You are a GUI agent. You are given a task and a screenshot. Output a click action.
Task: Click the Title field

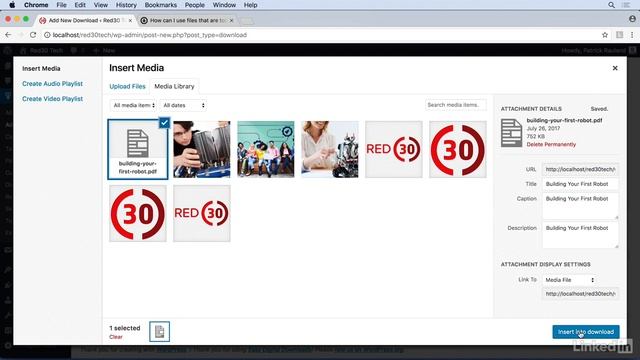580,184
